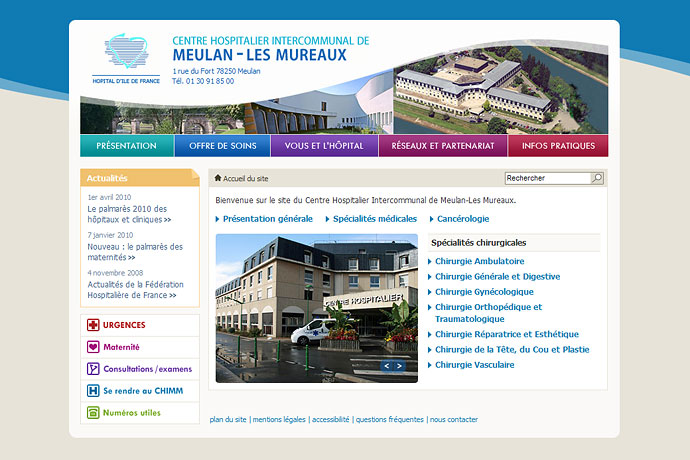This screenshot has height=460, width=690.
Task: Read Actualités de la Fédération Hospitalière item
Action: click(135, 290)
